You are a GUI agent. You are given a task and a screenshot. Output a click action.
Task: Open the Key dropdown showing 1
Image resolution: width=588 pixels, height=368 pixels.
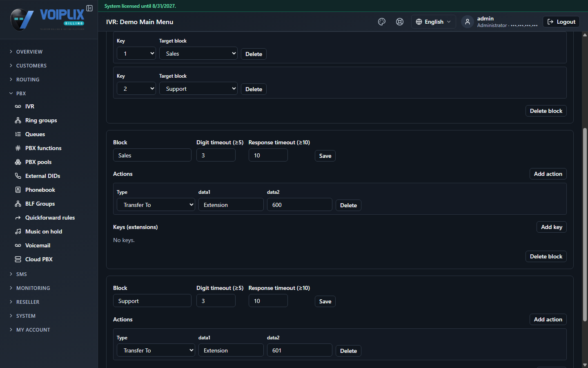[x=136, y=54]
